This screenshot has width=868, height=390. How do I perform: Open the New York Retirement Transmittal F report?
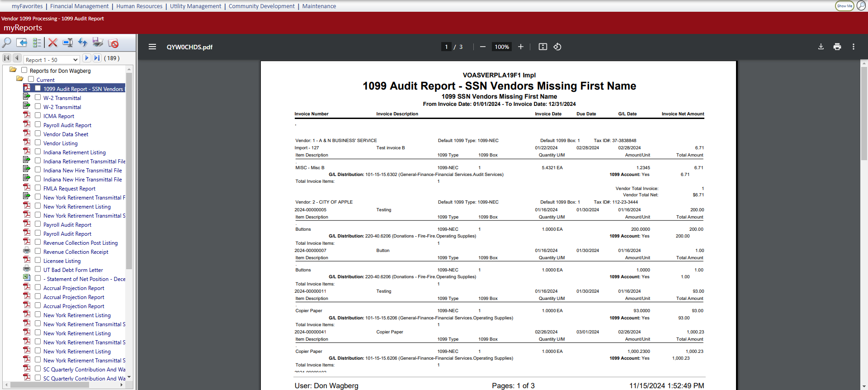[84, 198]
